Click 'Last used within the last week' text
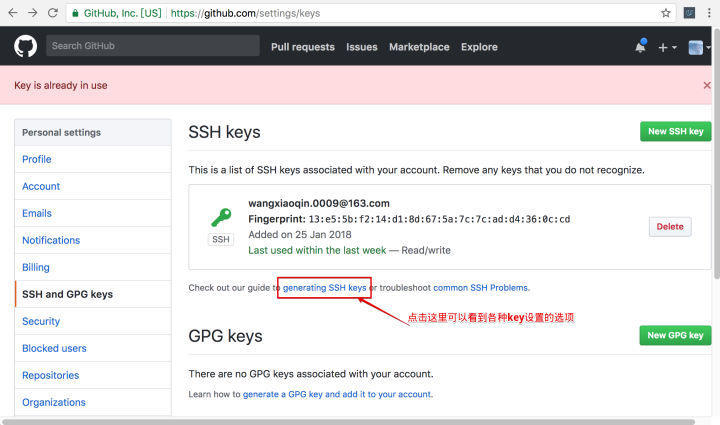 [317, 250]
